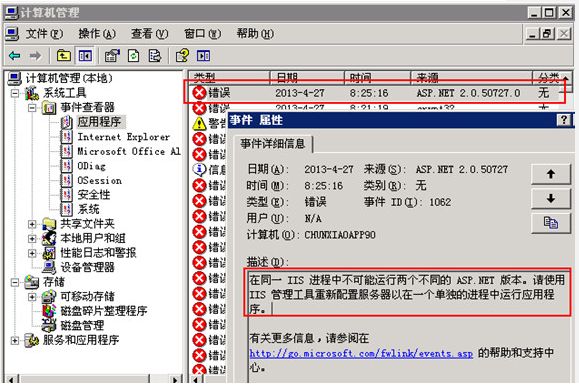Select the 安全性 event log
Image resolution: width=579 pixels, height=385 pixels.
coord(94,195)
